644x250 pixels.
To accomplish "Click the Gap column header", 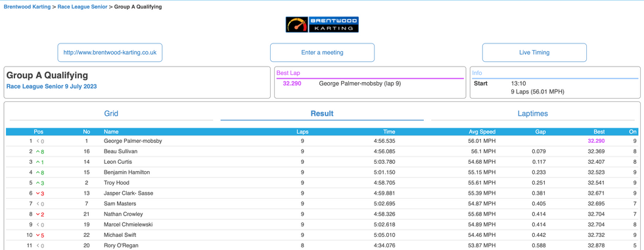I will [x=540, y=132].
